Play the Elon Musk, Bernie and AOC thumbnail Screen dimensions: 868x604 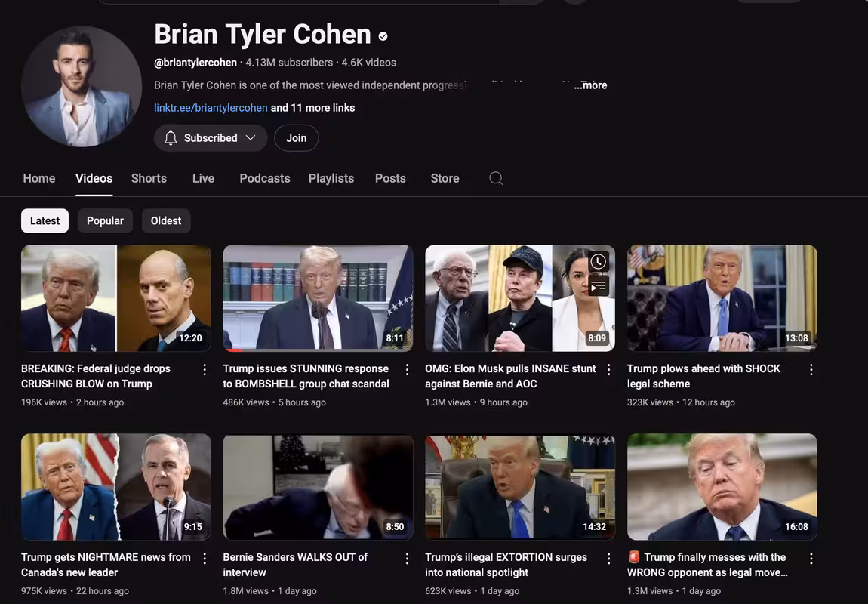click(520, 298)
